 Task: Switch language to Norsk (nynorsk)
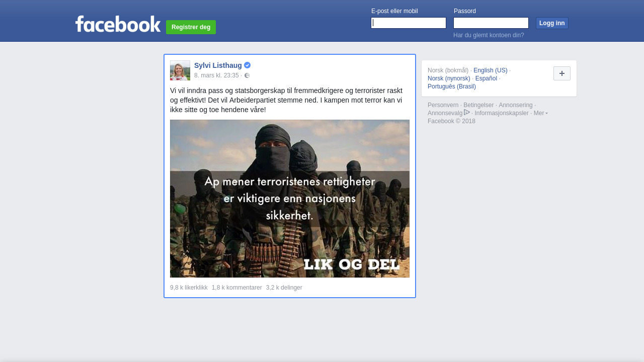pyautogui.click(x=449, y=78)
